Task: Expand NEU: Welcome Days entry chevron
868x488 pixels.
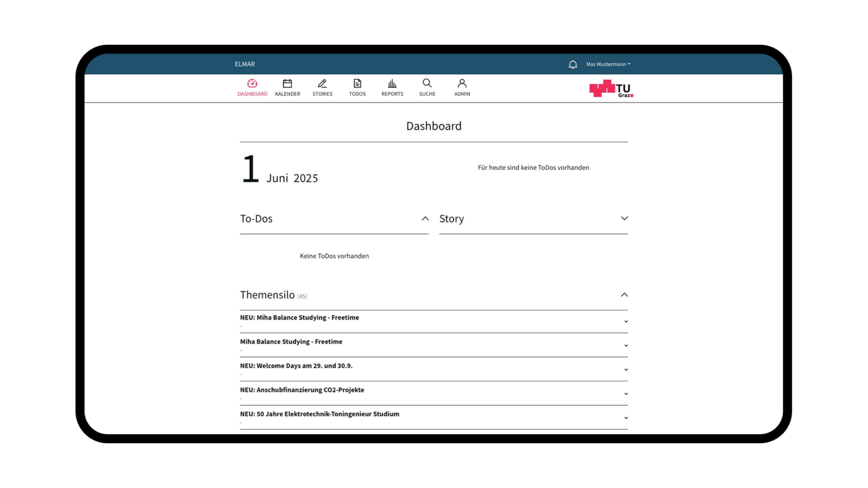Action: click(x=626, y=370)
